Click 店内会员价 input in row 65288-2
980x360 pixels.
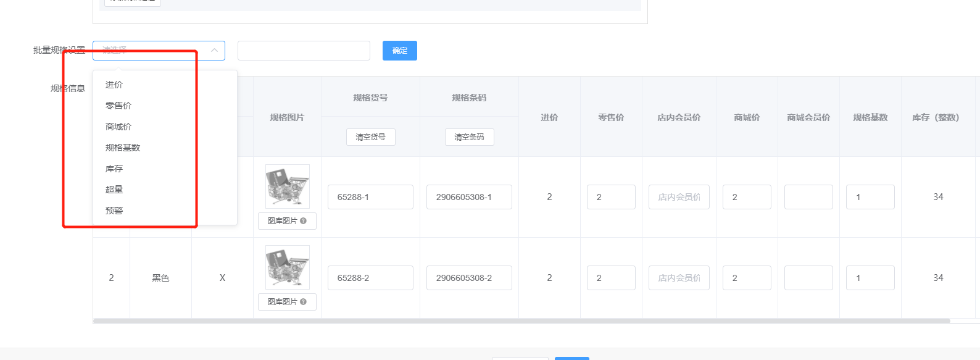679,278
